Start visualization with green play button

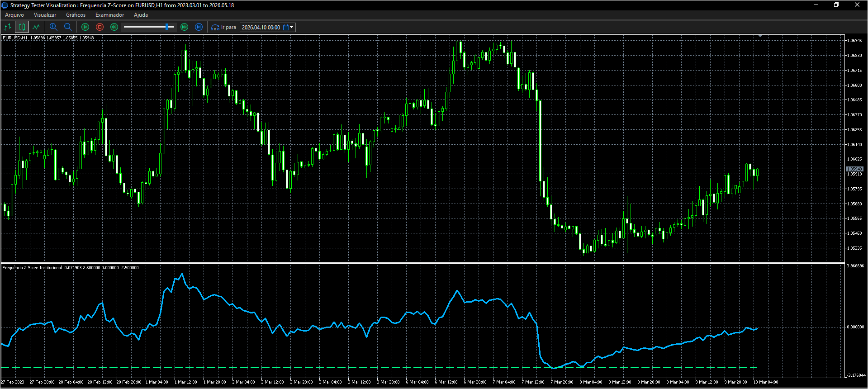point(85,27)
